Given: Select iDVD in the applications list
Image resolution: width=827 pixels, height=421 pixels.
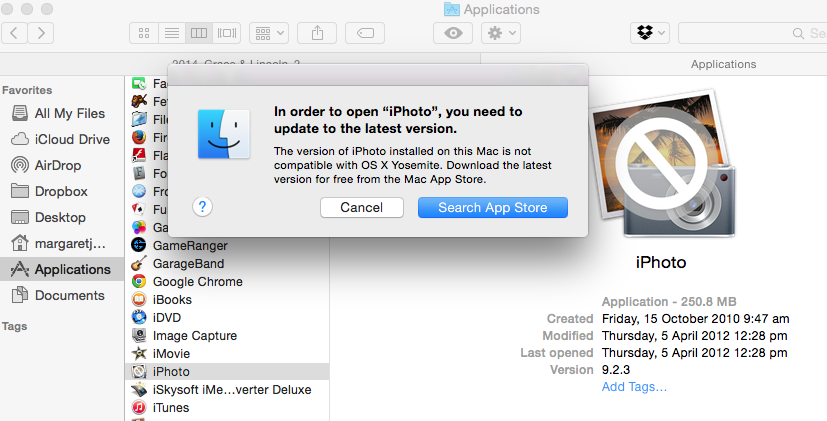Looking at the screenshot, I should (x=227, y=318).
